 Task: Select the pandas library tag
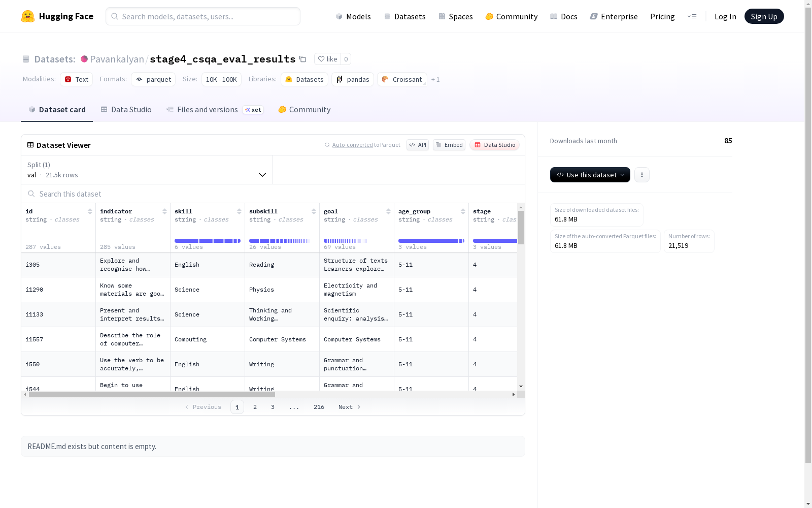click(353, 79)
